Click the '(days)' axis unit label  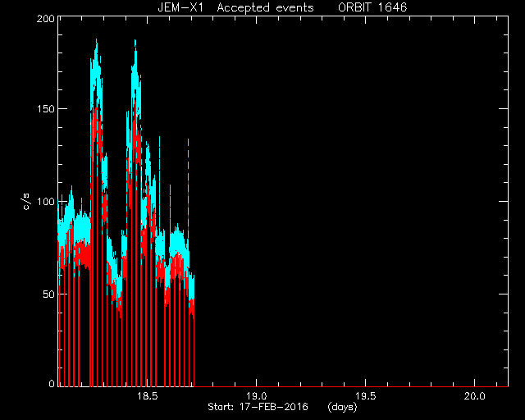pos(342,407)
